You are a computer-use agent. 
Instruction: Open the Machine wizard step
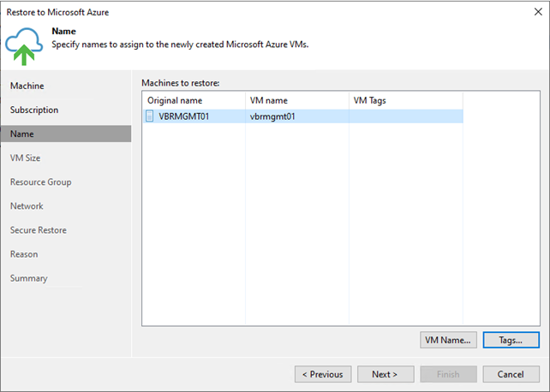coord(27,86)
